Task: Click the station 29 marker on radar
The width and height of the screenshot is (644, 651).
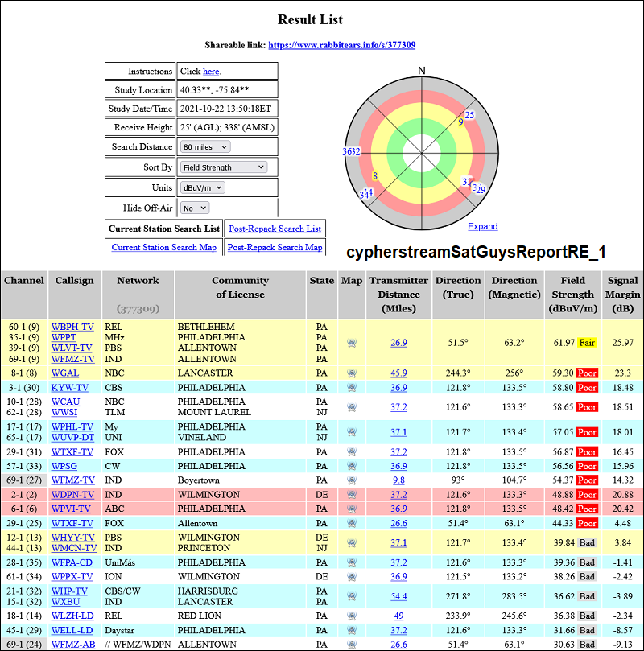Action: click(x=481, y=190)
